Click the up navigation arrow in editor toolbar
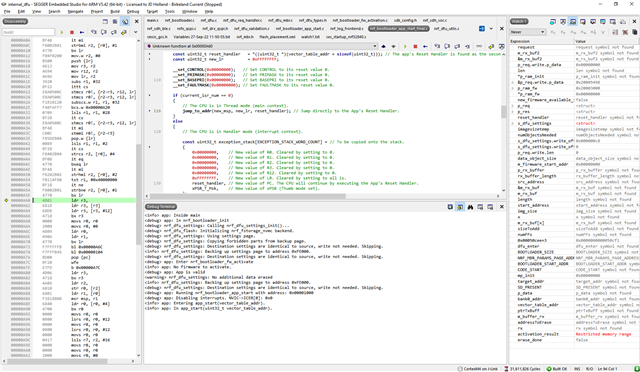640x372 pixels. [x=383, y=47]
